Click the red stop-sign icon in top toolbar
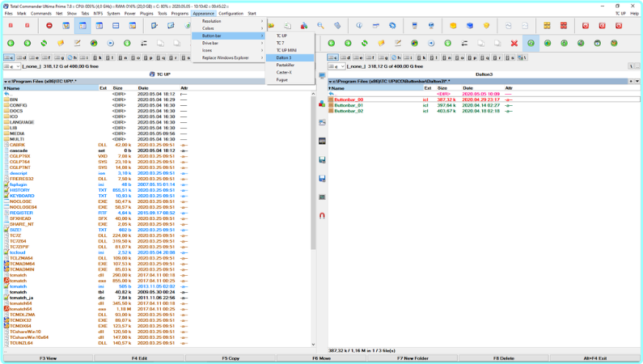 click(49, 26)
